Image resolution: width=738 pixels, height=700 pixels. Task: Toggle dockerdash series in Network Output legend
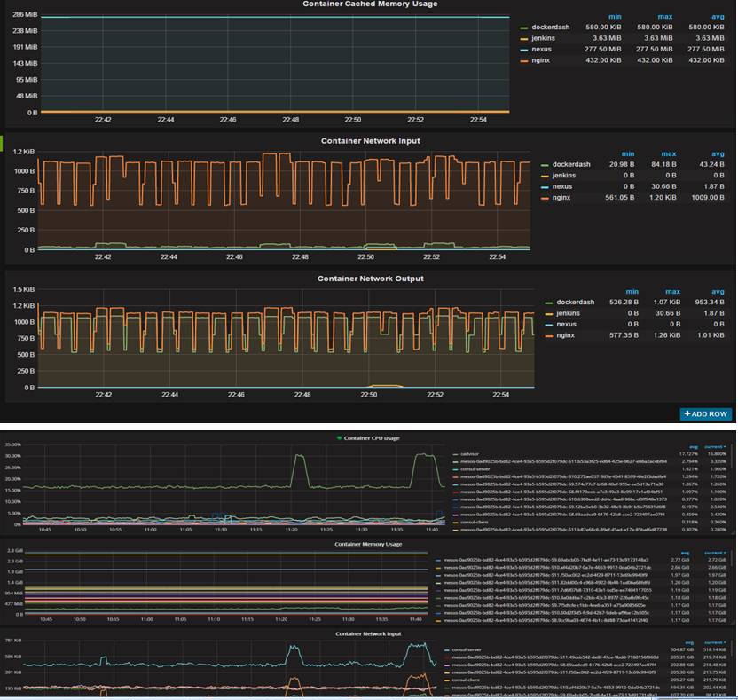575,303
